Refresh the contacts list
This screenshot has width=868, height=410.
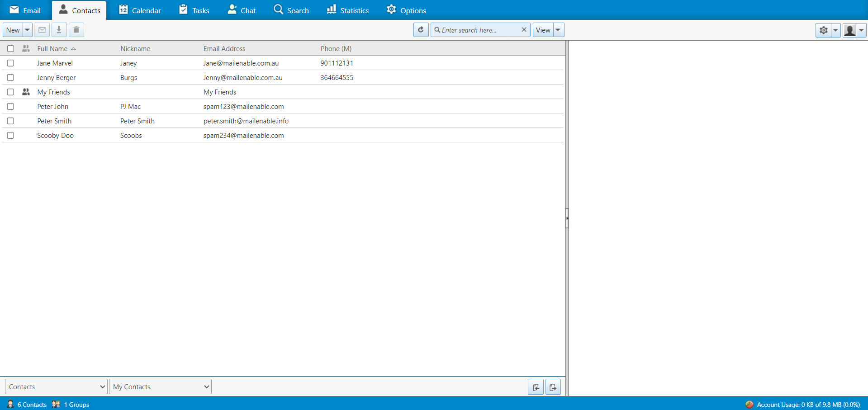coord(421,30)
